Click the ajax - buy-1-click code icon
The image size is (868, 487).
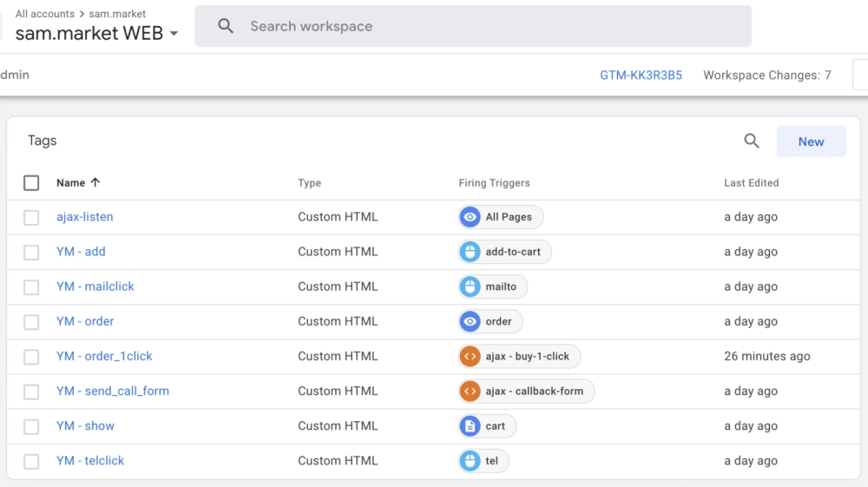click(x=470, y=356)
